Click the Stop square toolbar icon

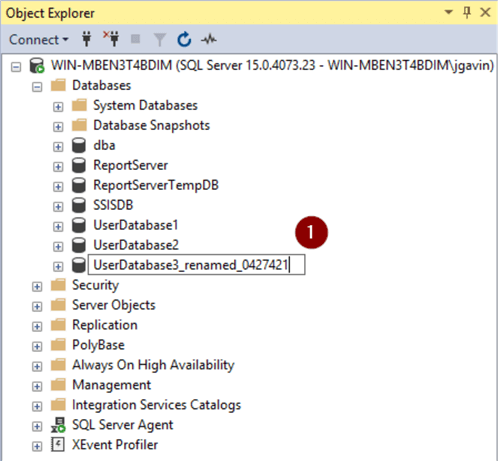[x=135, y=39]
